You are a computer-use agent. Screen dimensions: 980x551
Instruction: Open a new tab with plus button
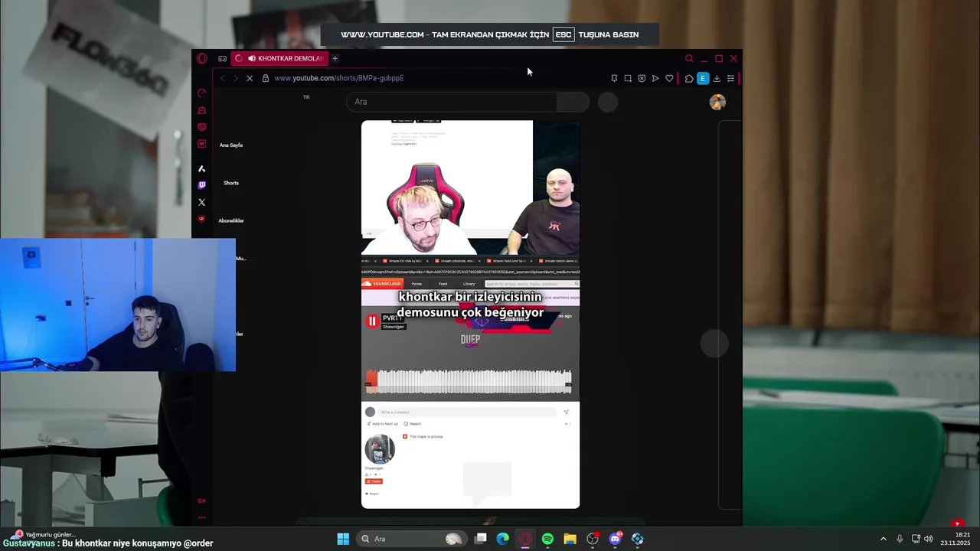335,58
